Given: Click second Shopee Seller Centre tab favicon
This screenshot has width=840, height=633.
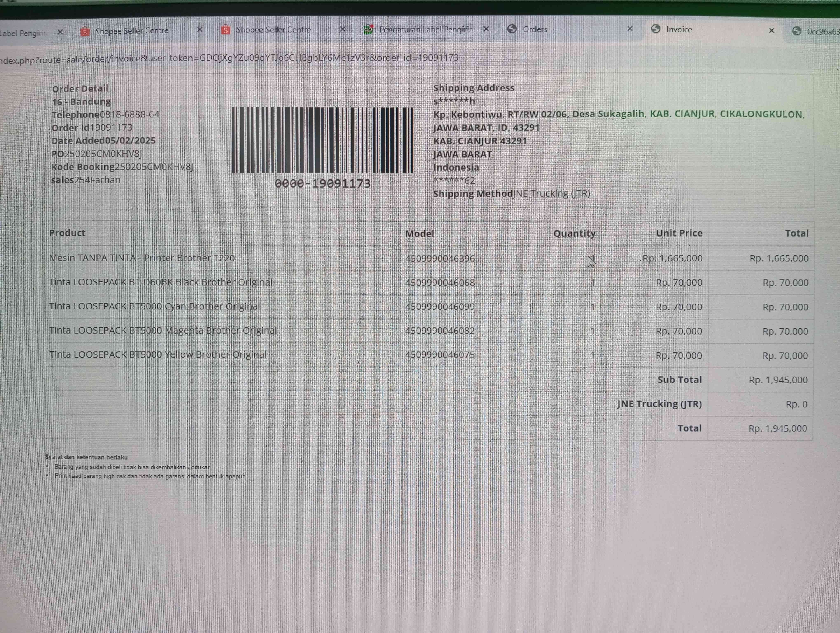Looking at the screenshot, I should click(226, 30).
